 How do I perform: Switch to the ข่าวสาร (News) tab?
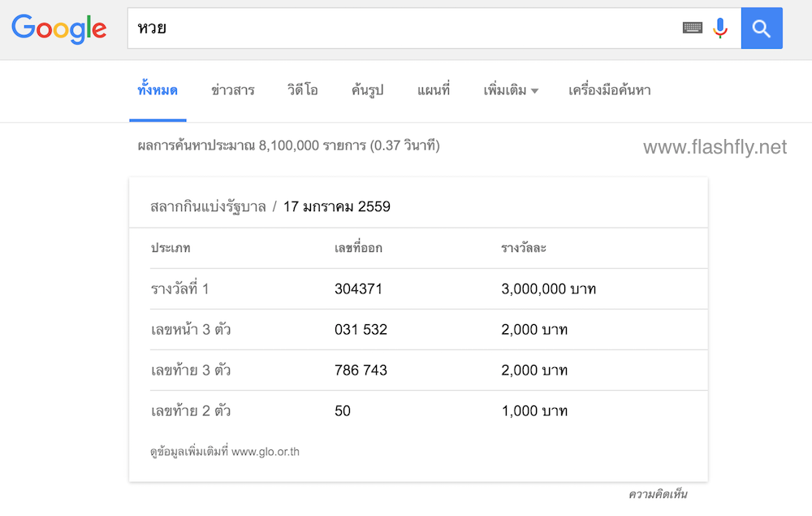coord(234,90)
